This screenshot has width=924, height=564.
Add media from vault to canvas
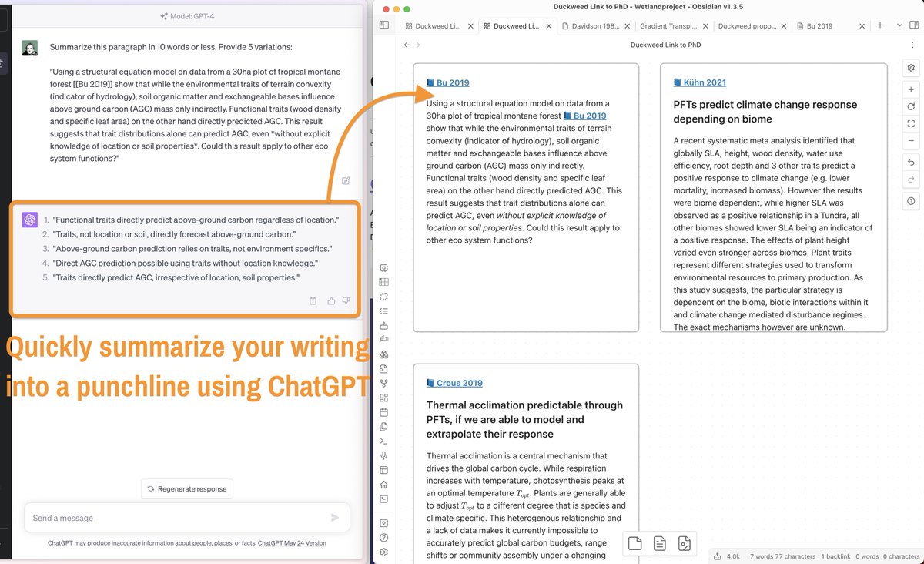coord(685,544)
